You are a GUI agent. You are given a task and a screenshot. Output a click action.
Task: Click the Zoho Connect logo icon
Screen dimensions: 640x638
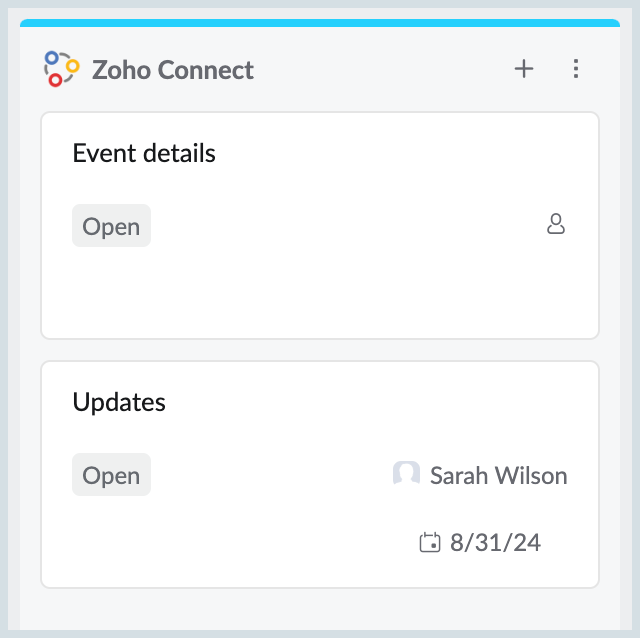coord(61,69)
